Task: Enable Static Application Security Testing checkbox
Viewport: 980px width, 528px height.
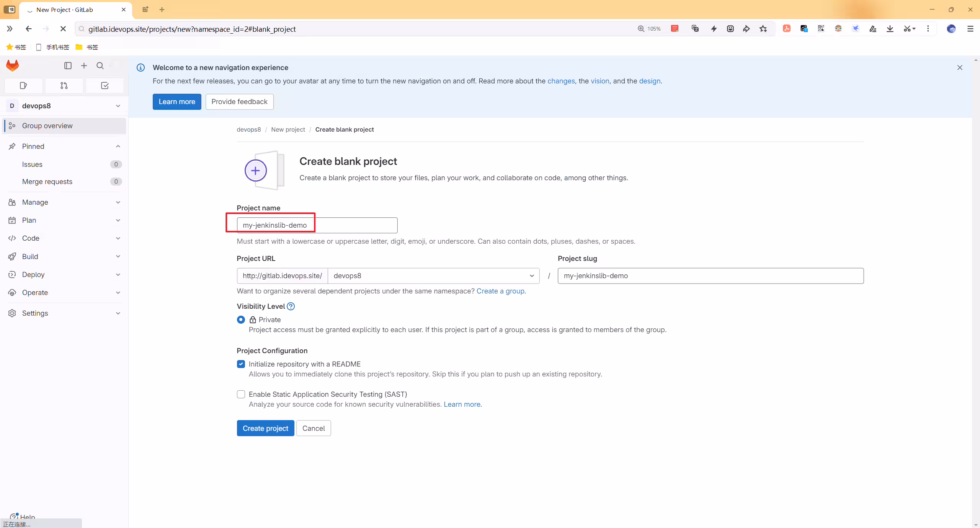Action: pos(241,394)
